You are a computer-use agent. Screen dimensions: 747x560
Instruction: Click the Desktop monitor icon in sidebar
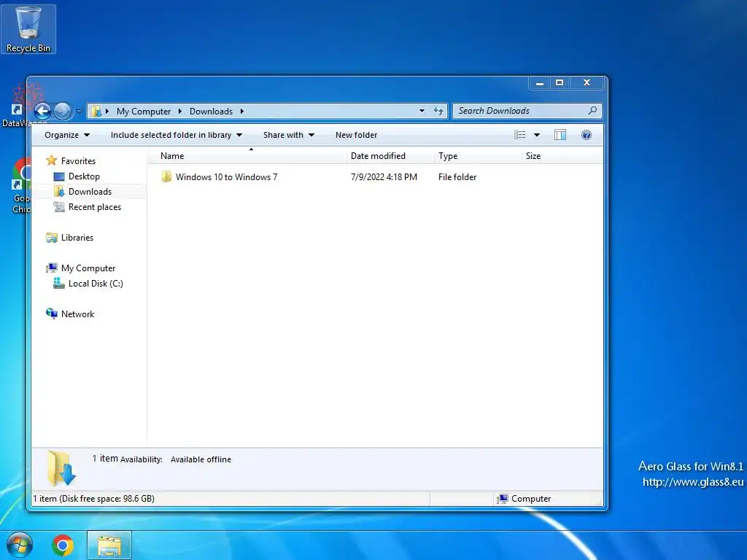pyautogui.click(x=59, y=176)
